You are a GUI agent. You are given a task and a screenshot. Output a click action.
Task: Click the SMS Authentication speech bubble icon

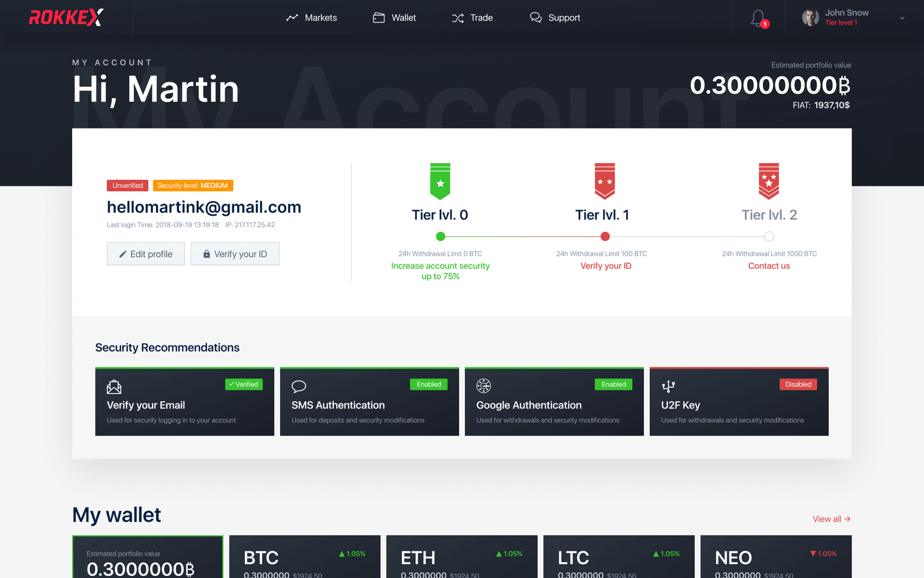coord(299,386)
